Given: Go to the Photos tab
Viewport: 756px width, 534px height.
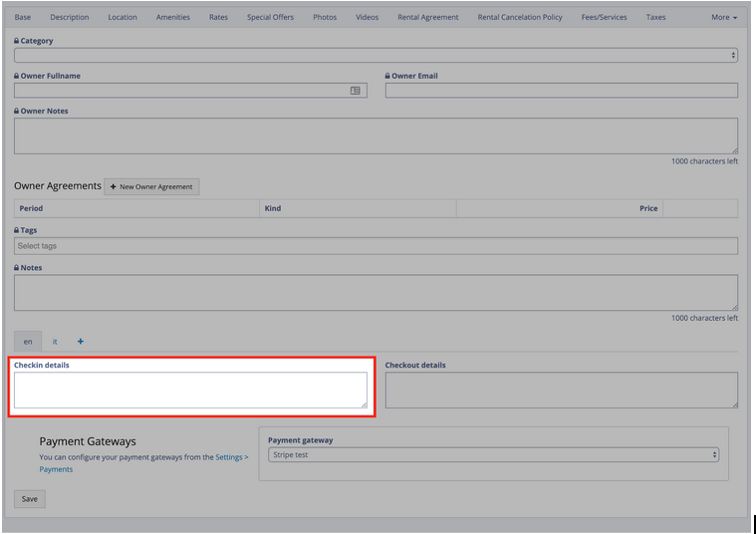Looking at the screenshot, I should click(x=325, y=17).
